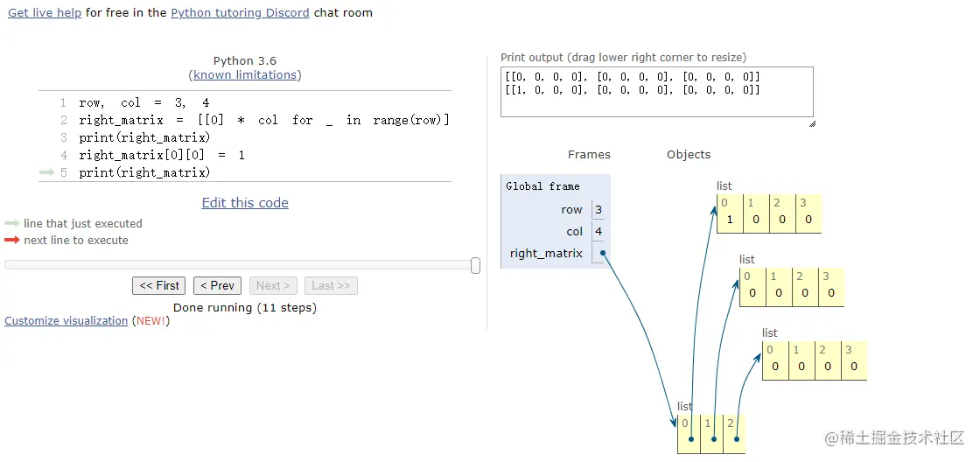Click the disabled Last >> button
Viewport: 980px width, 462px height.
click(x=332, y=286)
